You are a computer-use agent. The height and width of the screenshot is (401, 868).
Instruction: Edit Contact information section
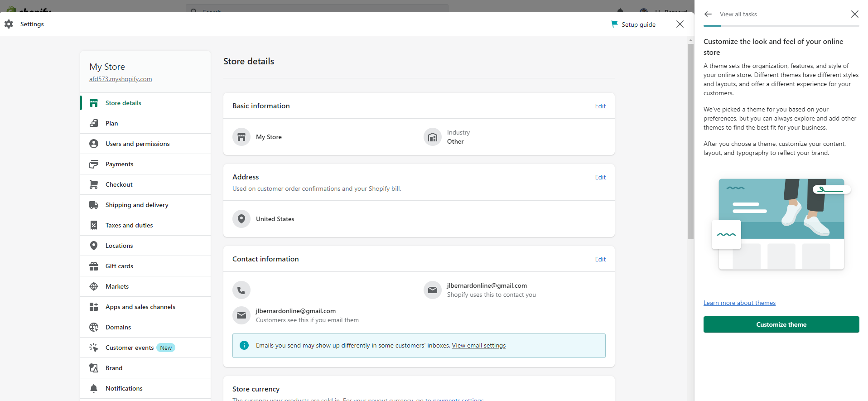tap(600, 259)
